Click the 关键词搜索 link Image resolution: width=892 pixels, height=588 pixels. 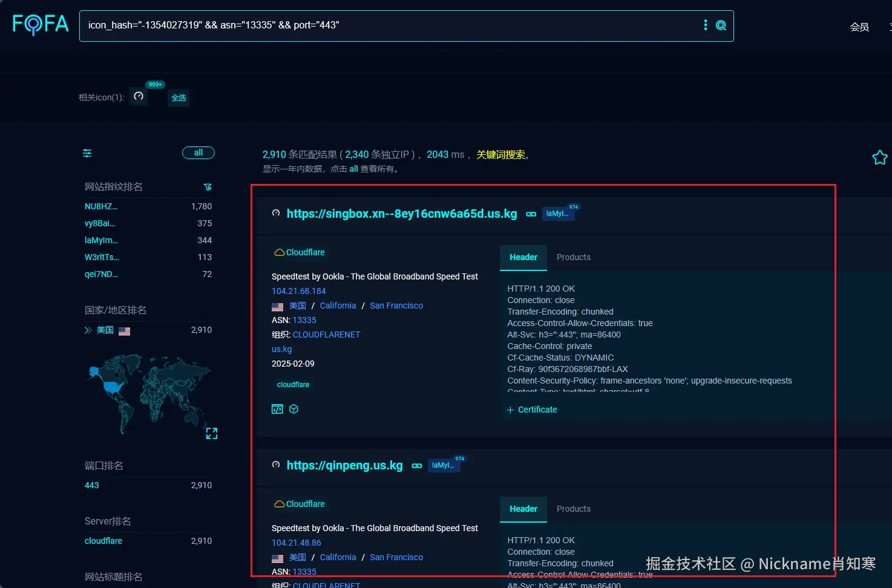point(501,155)
